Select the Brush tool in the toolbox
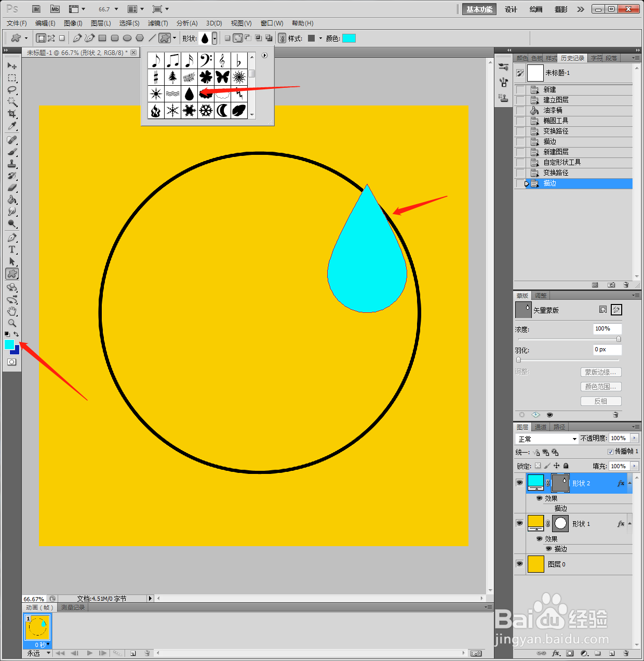The image size is (644, 661). (12, 152)
